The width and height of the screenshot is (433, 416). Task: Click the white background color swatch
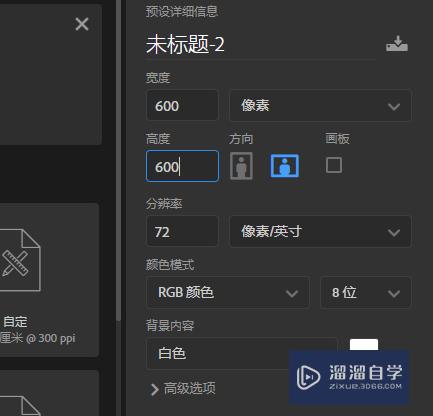coord(364,345)
